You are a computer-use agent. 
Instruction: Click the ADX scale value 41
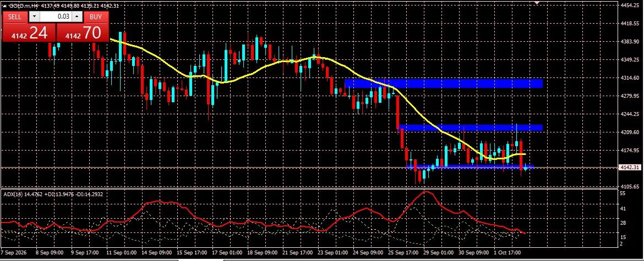[623, 209]
